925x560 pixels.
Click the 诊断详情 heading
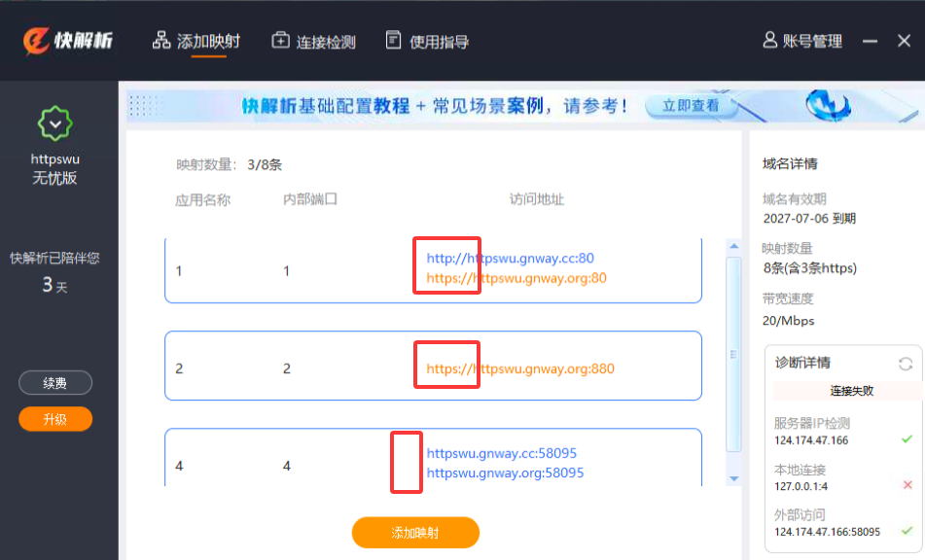tap(802, 363)
